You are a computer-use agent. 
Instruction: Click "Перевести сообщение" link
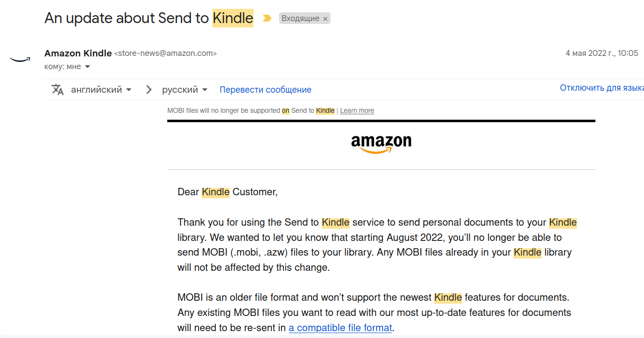click(x=265, y=90)
